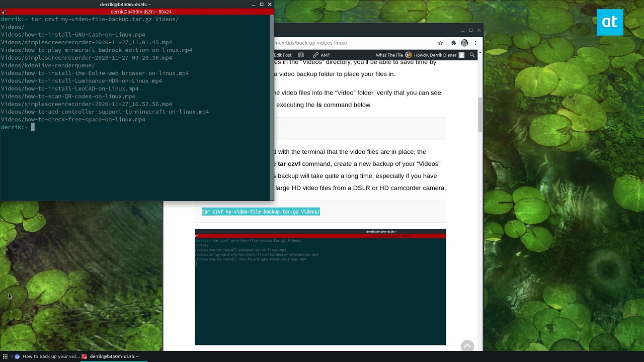
Task: Click the Terminator window menu icon at top-left
Action: (4, 12)
